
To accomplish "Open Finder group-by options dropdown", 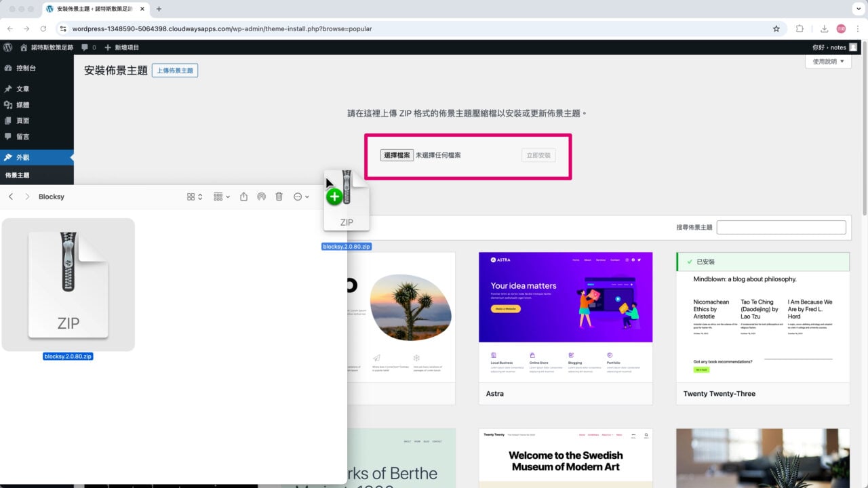I will [222, 197].
